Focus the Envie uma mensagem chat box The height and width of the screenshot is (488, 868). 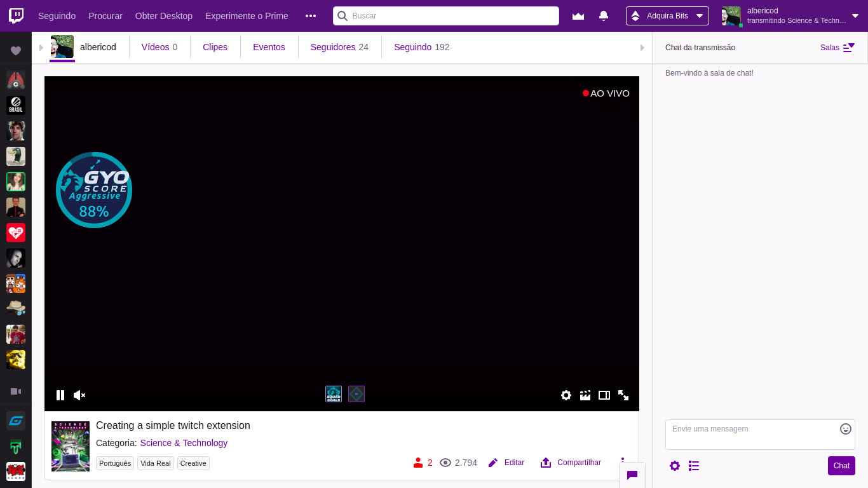760,435
